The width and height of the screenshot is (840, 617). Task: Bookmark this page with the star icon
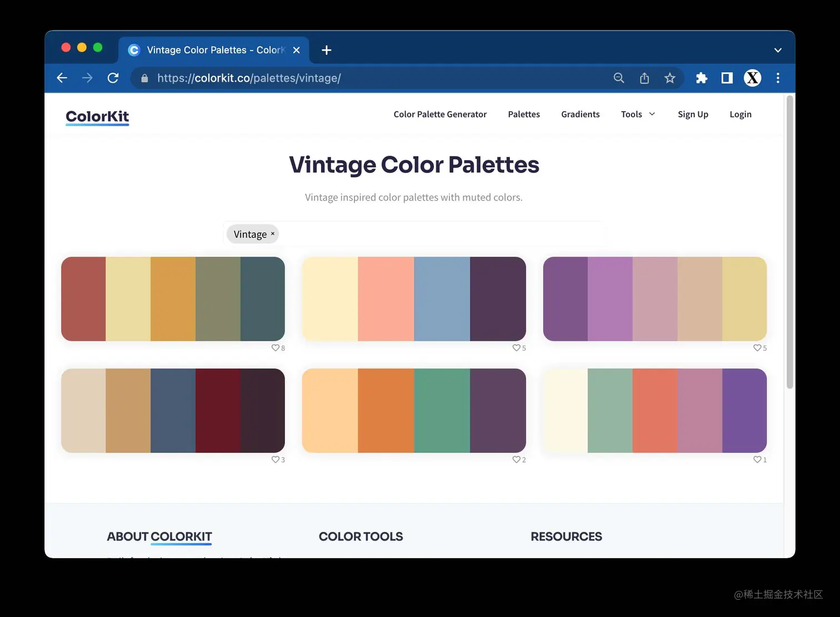pos(669,78)
